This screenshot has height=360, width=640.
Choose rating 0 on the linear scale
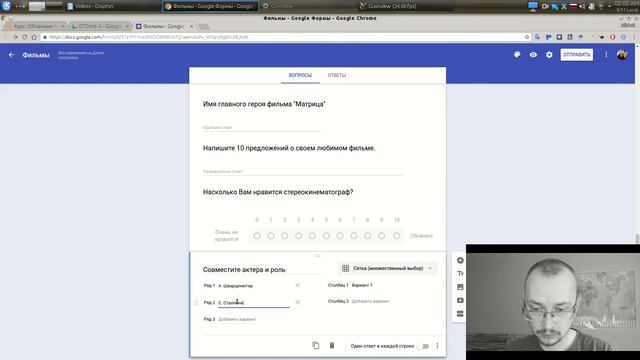(257, 236)
